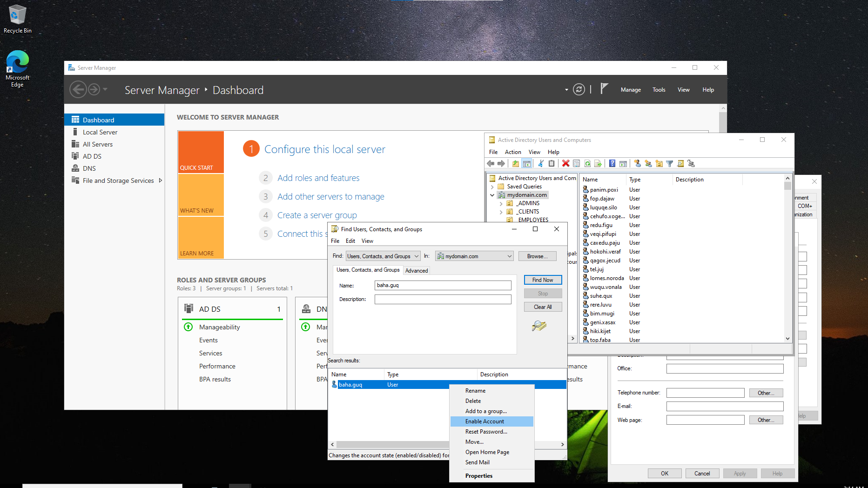Open the Manage menu in Server Manager
The height and width of the screenshot is (488, 868).
631,90
